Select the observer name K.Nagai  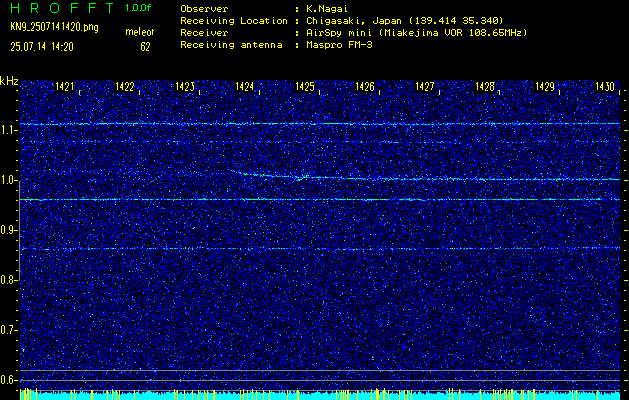pyautogui.click(x=325, y=8)
